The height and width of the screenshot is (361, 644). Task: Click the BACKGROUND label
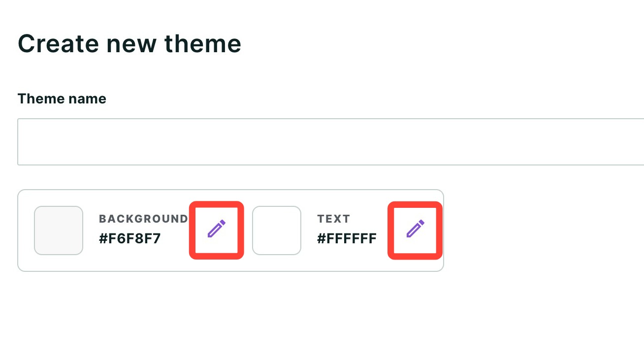(143, 219)
